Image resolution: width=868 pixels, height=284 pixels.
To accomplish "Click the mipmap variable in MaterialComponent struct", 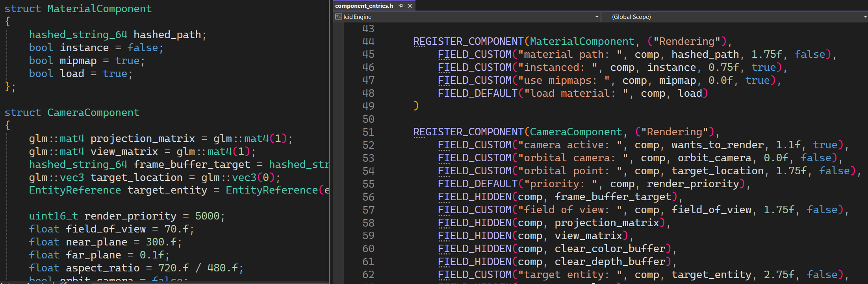I will pos(78,61).
